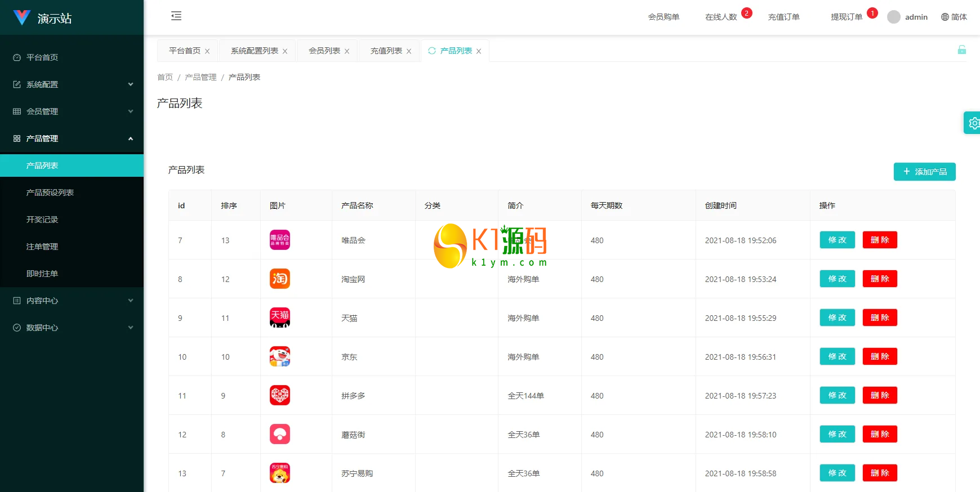Viewport: 980px width, 492px height.
Task: Close the 系统配置列表 tab
Action: (x=285, y=51)
